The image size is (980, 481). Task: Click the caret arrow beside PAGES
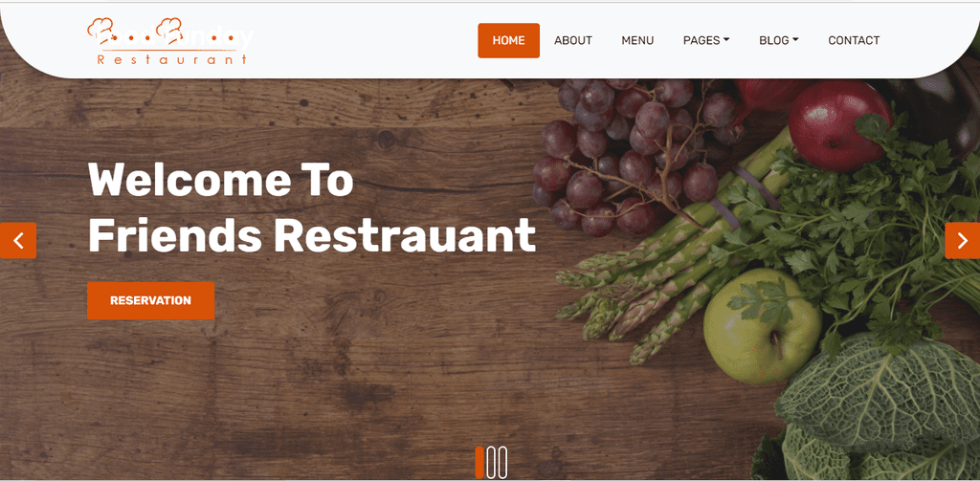pyautogui.click(x=726, y=40)
